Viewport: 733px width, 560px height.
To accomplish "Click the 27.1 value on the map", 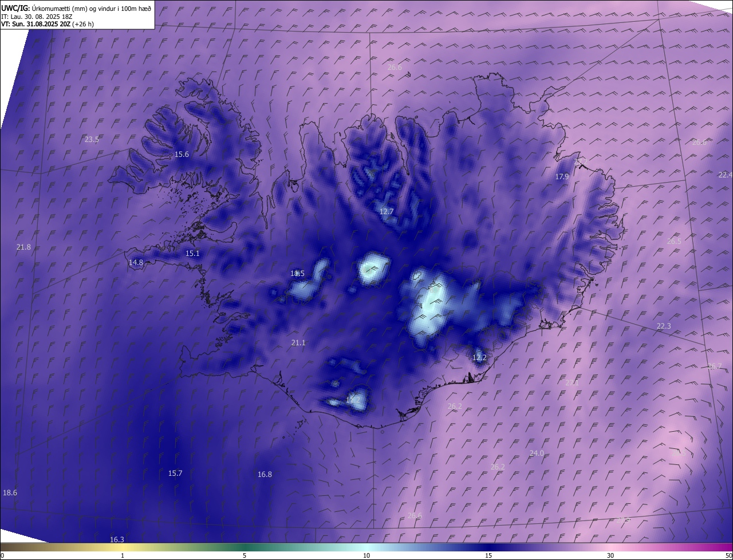I will pos(572,383).
